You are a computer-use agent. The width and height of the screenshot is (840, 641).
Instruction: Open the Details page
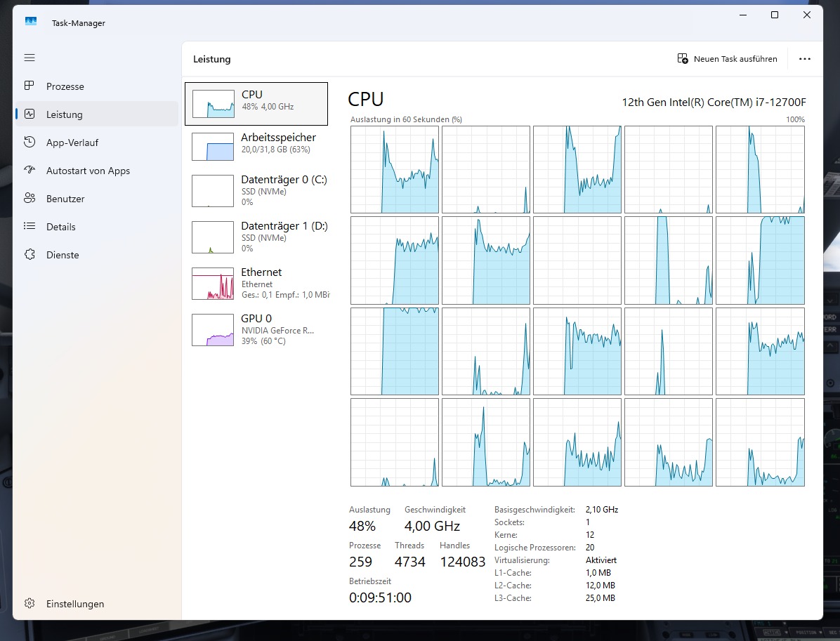(x=96, y=227)
